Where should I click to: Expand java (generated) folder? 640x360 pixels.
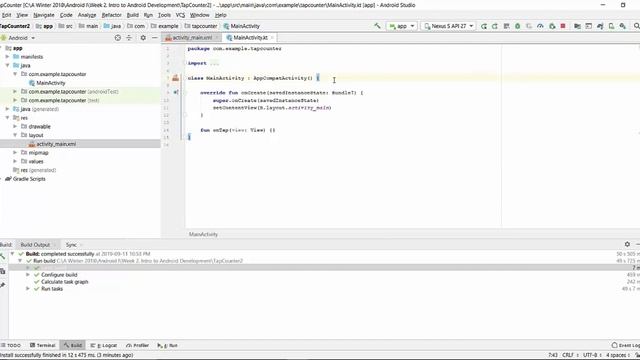[x=7, y=109]
